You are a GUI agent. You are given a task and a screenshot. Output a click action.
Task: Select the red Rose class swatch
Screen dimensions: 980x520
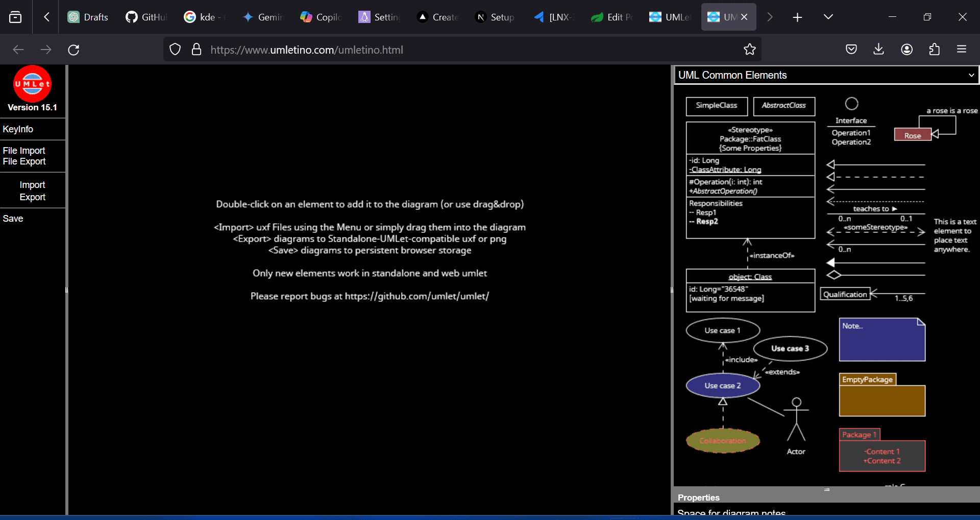point(912,135)
